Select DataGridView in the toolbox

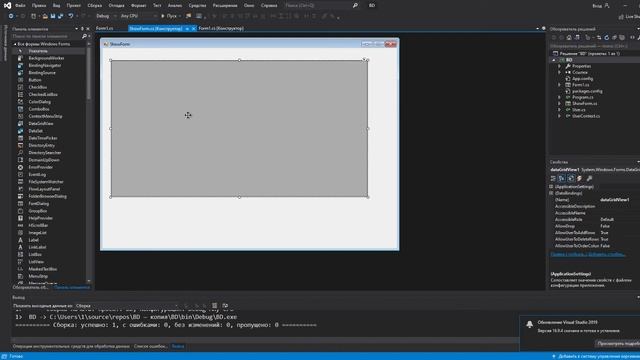click(41, 124)
